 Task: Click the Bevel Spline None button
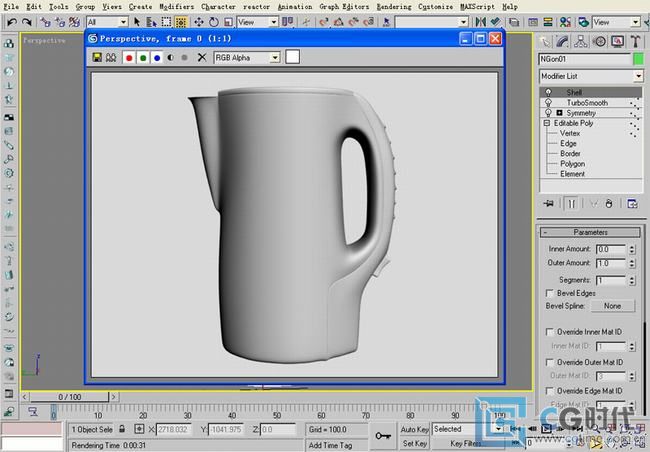tap(612, 306)
